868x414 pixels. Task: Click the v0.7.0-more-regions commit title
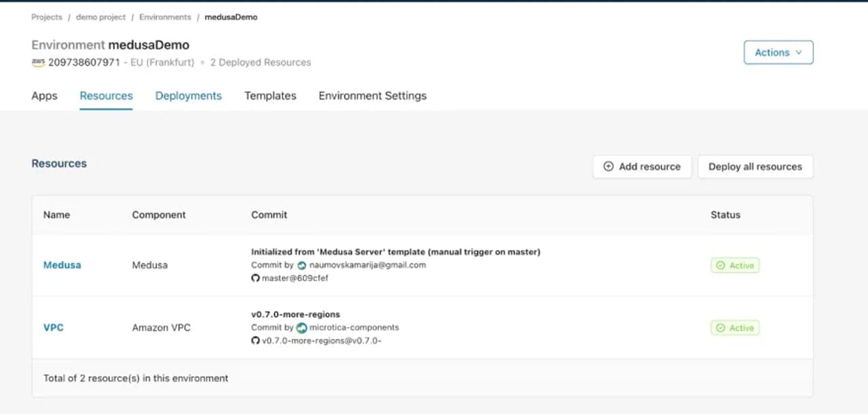click(x=296, y=314)
